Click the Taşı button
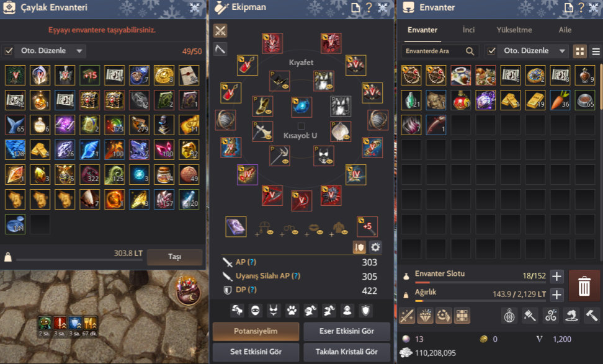This screenshot has width=603, height=364. (174, 257)
